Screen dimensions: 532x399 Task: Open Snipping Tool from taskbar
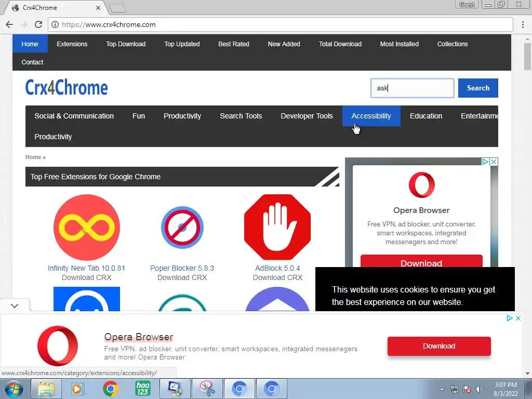207,389
